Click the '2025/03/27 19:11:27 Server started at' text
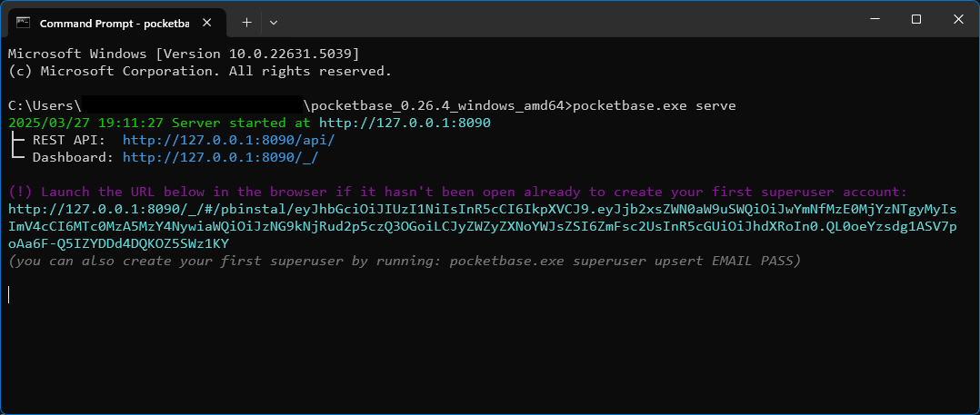 [159, 123]
